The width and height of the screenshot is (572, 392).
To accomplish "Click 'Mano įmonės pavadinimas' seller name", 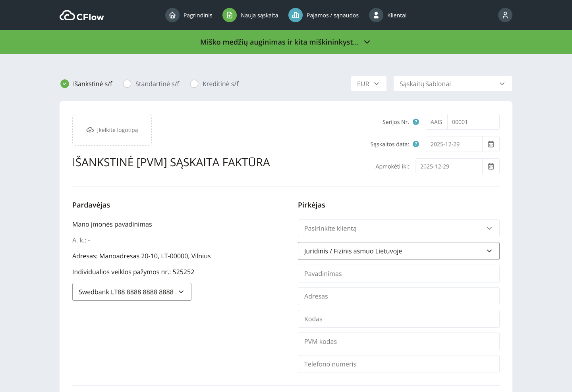I will [x=112, y=225].
